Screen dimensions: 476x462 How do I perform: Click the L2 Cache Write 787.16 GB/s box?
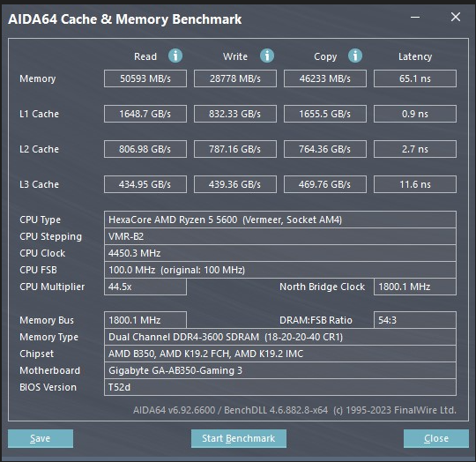tap(235, 149)
